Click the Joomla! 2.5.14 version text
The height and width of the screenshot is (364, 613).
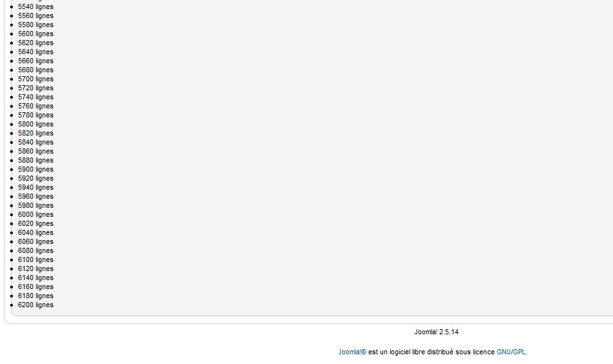[x=436, y=332]
